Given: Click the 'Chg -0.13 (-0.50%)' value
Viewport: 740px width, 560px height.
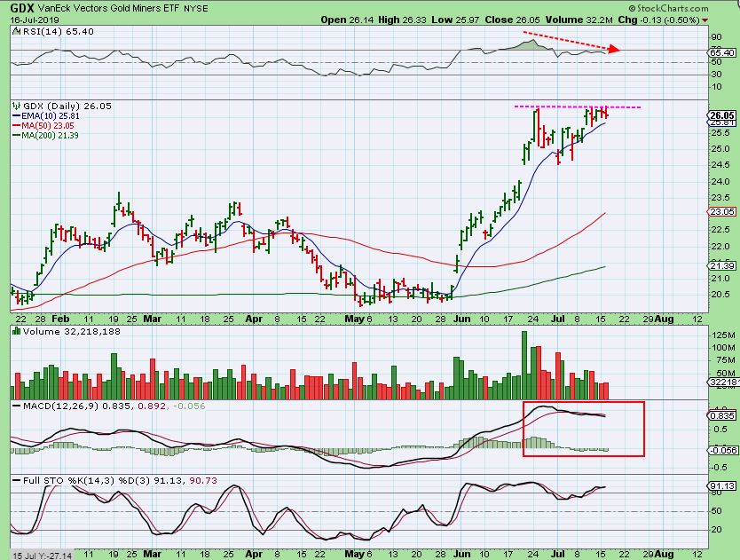Looking at the screenshot, I should point(659,20).
